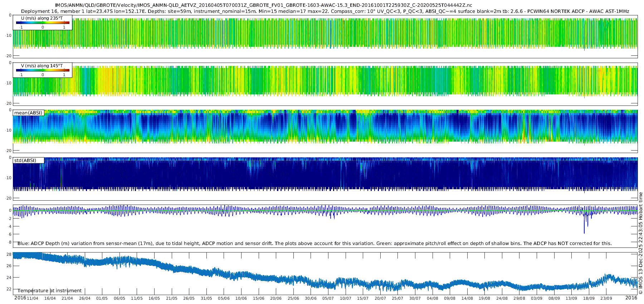Click the 'Temperature at instrument' label
Screen dimensions: 644x304
50,290
